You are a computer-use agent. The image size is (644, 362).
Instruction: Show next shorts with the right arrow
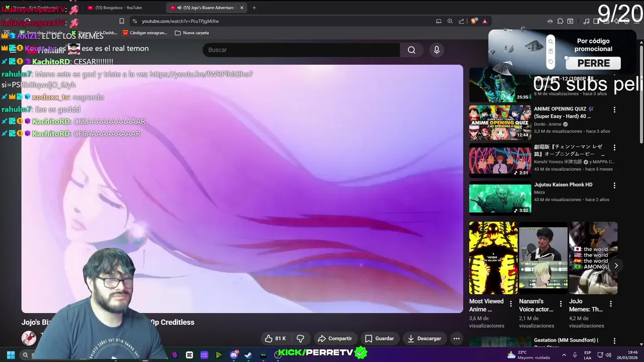[x=616, y=265]
